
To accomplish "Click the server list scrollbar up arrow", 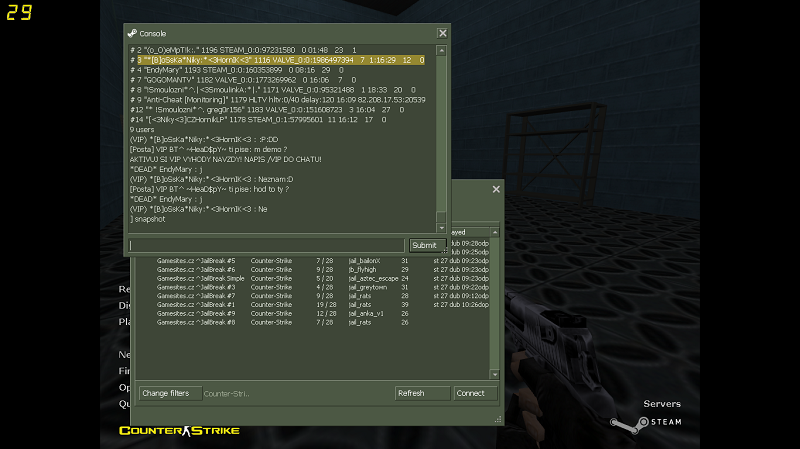I will click(494, 232).
